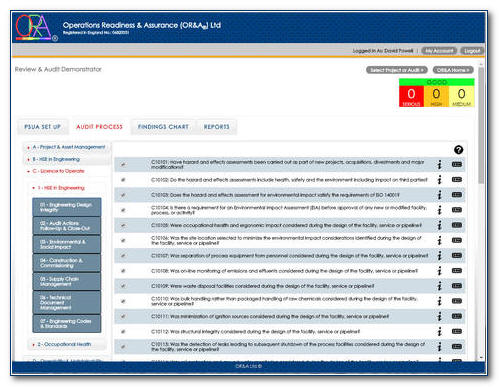This screenshot has width=499, height=387.
Task: Select 05 - Supply Chain Management
Action: pyautogui.click(x=67, y=281)
